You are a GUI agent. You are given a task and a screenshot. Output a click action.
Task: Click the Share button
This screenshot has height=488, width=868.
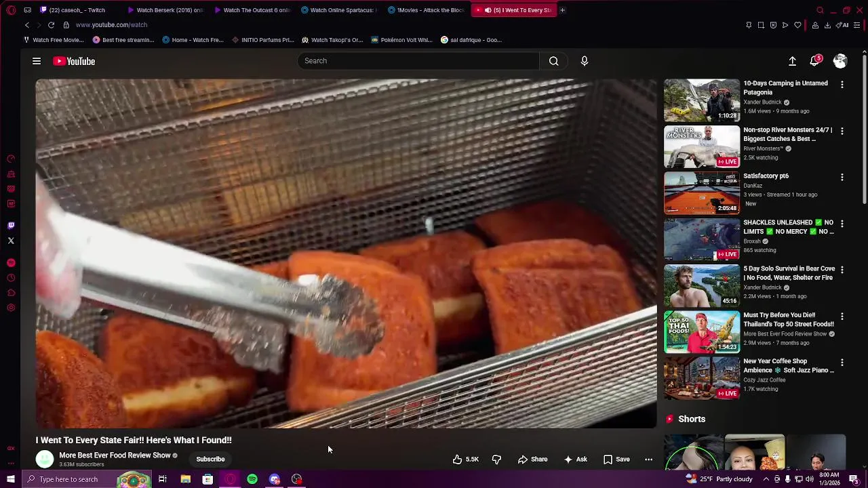(x=532, y=459)
